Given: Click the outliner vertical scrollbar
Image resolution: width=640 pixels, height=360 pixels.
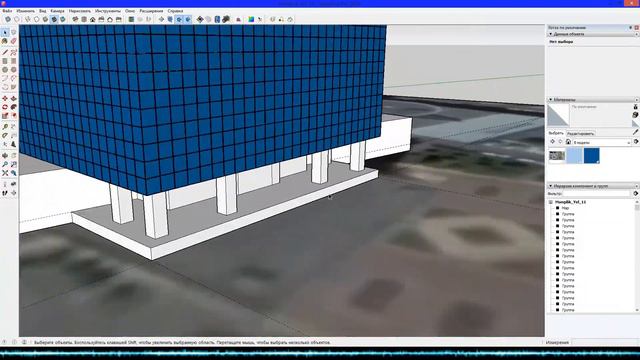Looking at the screenshot, I should (637, 256).
